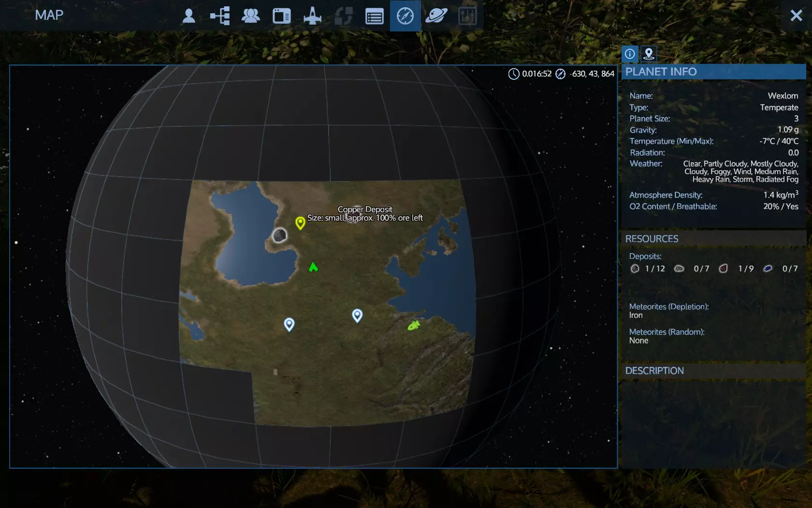Viewport: 812px width, 508px height.
Task: Click the green player arrow marker
Action: 313,267
